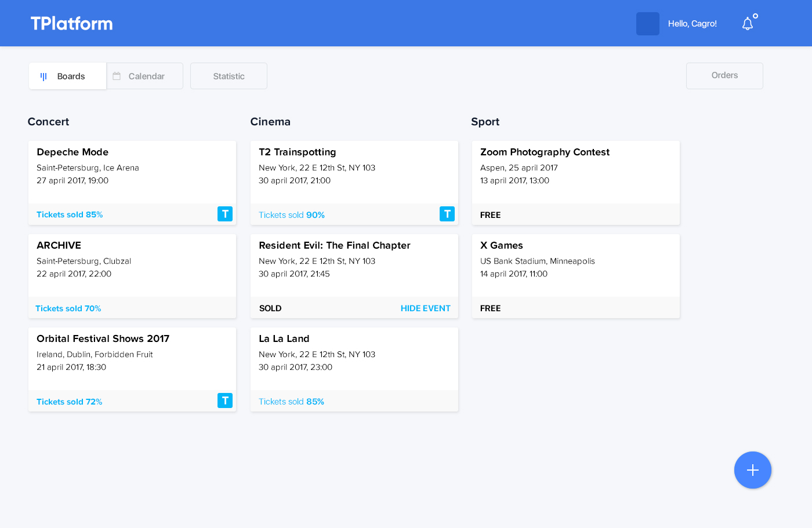Image resolution: width=812 pixels, height=528 pixels.
Task: Click US Bank Stadium, Minneapolis text
Action: [x=538, y=261]
